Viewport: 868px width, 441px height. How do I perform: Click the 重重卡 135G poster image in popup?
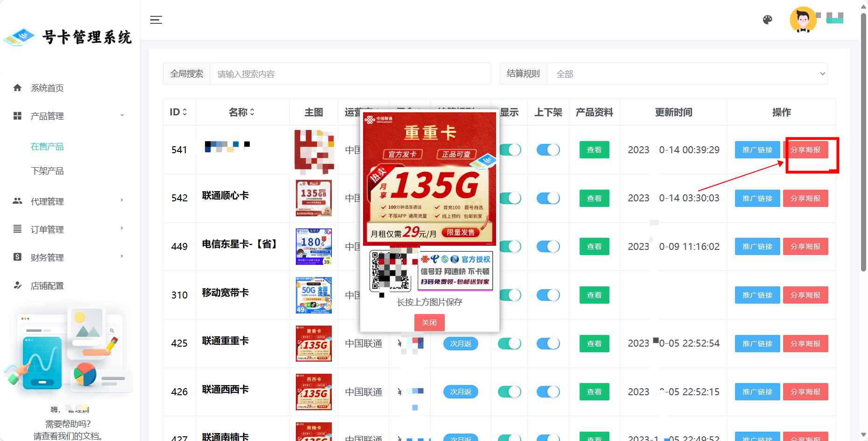(x=429, y=178)
